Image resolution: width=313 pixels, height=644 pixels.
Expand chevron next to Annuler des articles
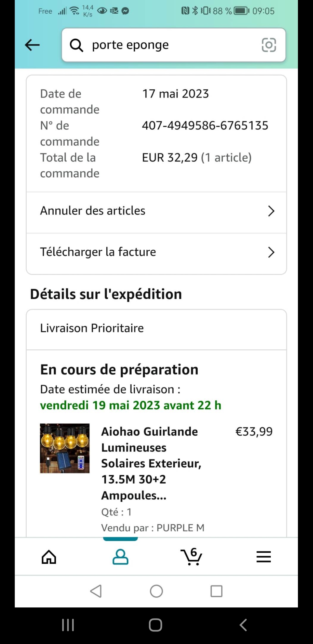tap(271, 211)
